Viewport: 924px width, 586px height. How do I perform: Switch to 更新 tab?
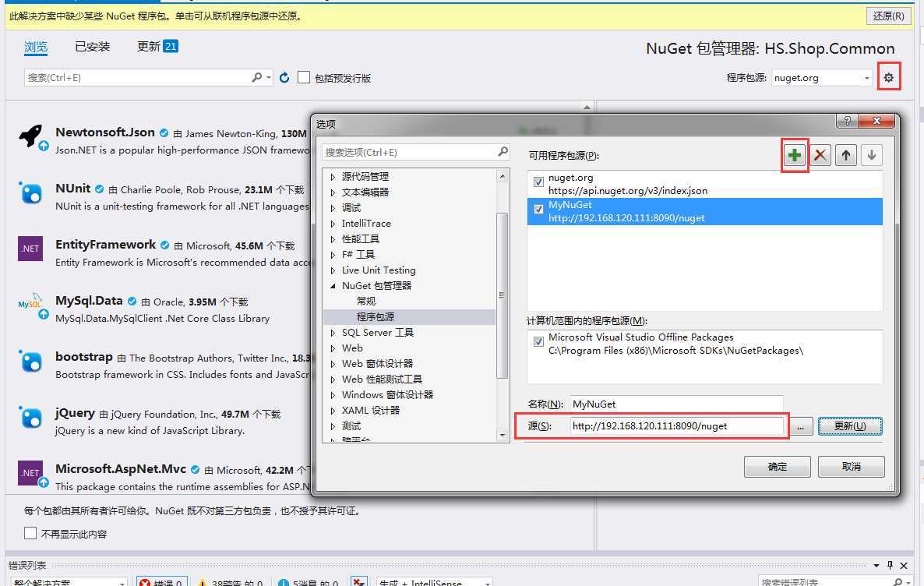pyautogui.click(x=157, y=46)
